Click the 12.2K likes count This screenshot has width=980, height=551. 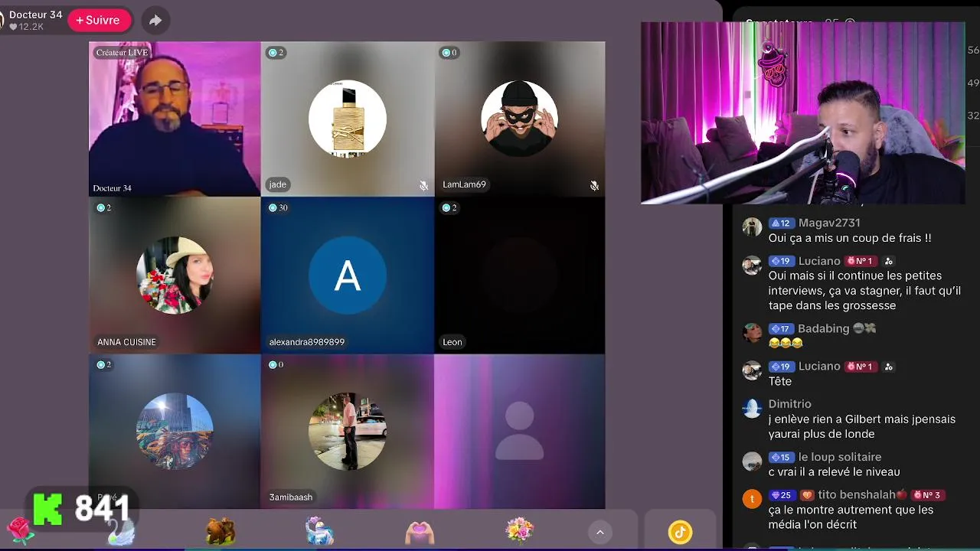[26, 27]
